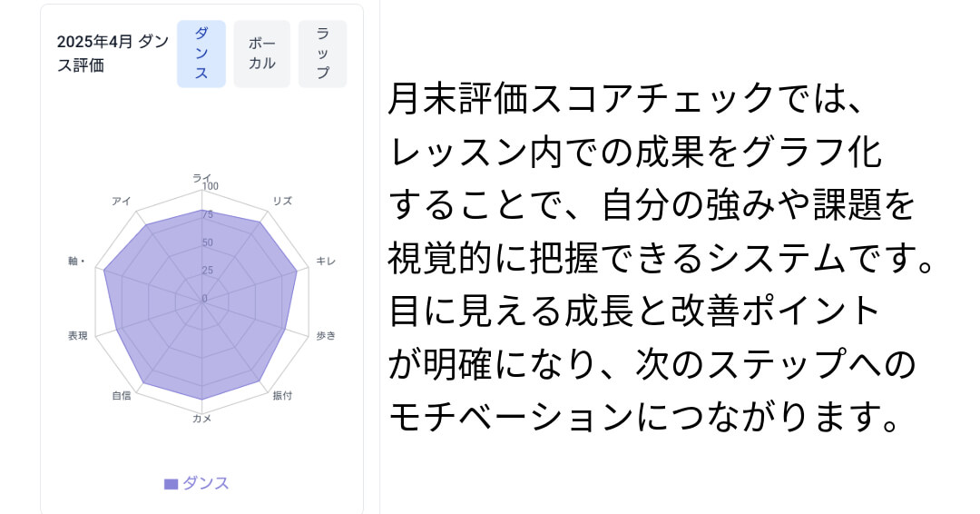Click the 自信 axis label

pyautogui.click(x=122, y=395)
